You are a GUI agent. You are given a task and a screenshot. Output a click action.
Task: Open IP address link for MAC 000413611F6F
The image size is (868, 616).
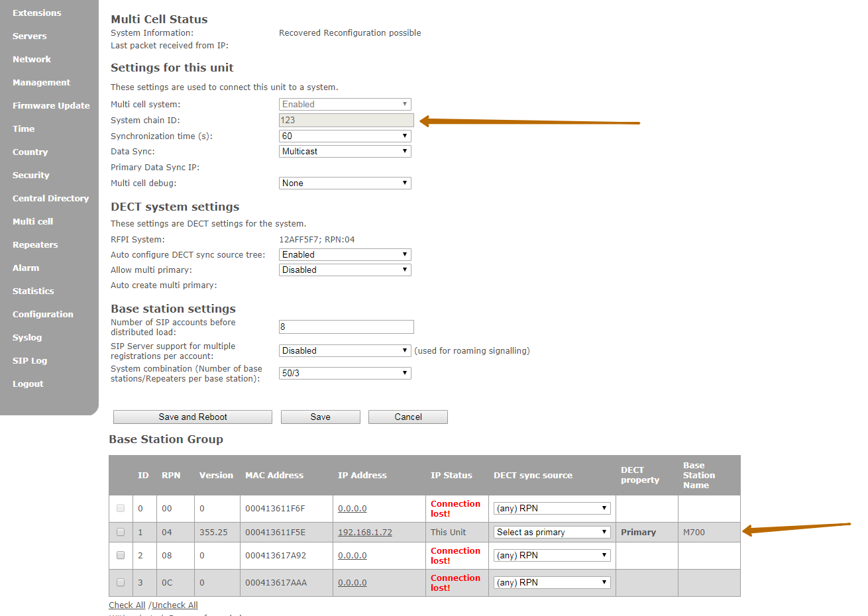[x=352, y=508]
